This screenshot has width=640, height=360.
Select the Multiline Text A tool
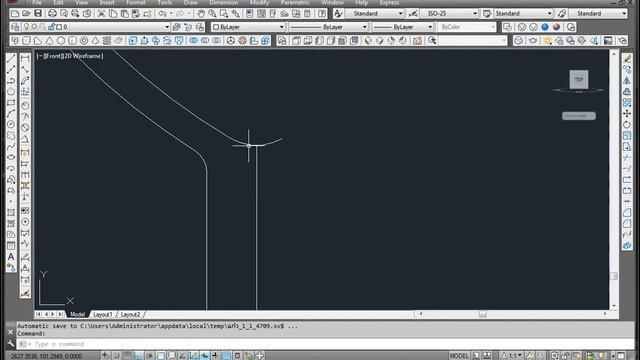coord(11,257)
